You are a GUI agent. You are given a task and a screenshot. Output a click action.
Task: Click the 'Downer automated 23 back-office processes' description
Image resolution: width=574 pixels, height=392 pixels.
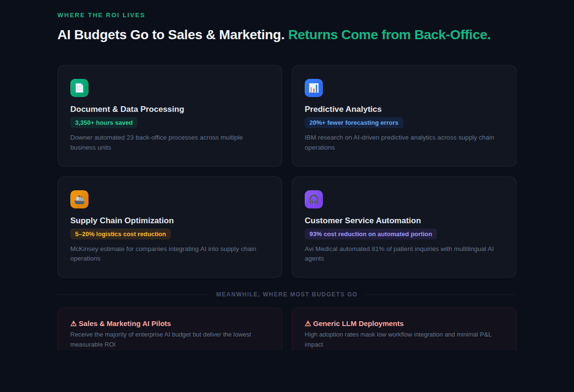(156, 142)
